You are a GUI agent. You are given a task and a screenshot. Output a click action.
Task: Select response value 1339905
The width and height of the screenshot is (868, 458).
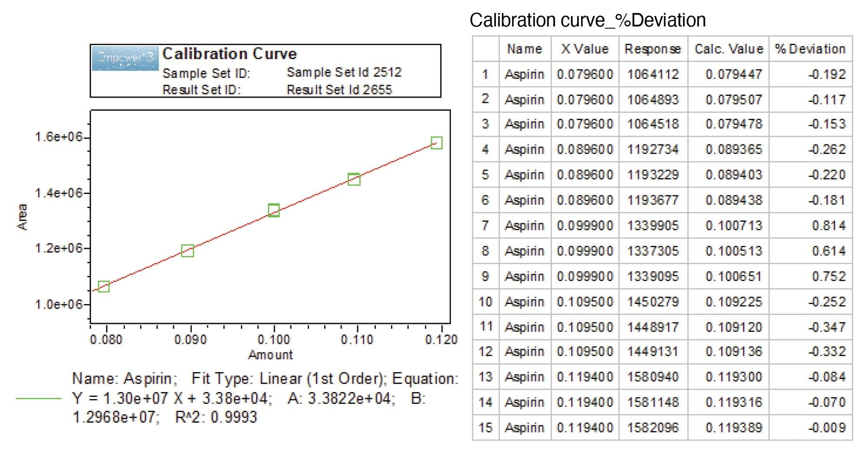[x=653, y=226]
